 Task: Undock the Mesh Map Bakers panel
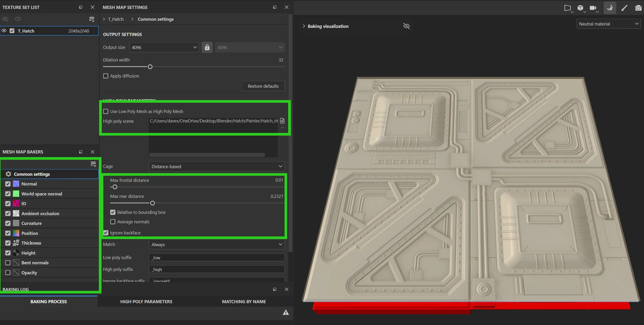[81, 152]
